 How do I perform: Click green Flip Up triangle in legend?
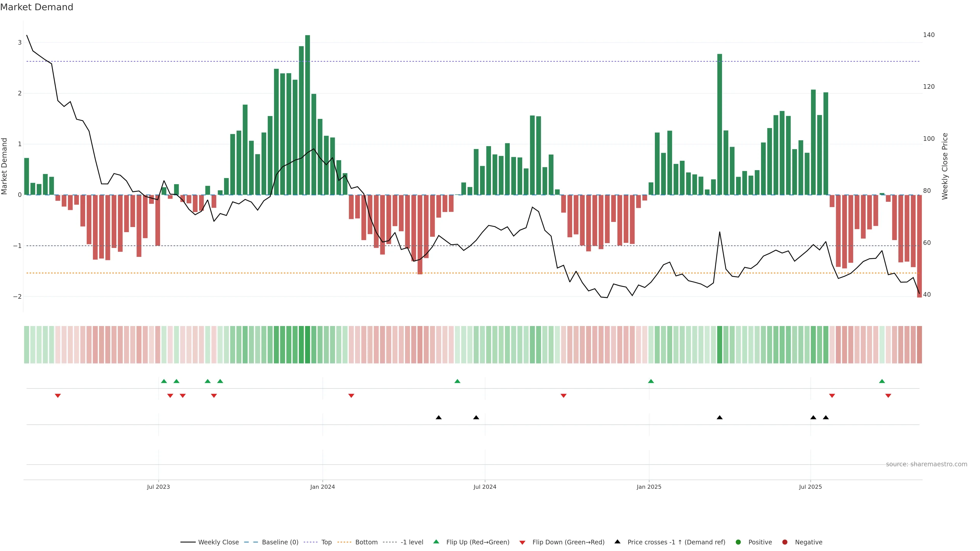click(x=436, y=542)
